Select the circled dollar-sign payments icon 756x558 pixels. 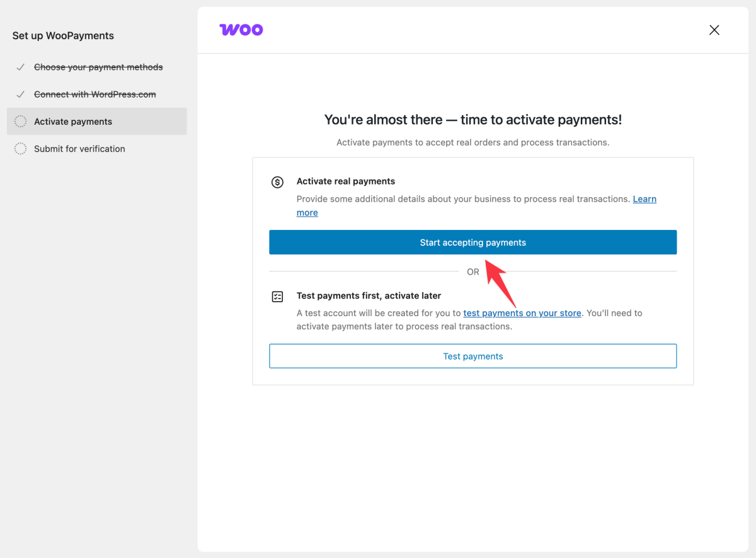point(277,181)
